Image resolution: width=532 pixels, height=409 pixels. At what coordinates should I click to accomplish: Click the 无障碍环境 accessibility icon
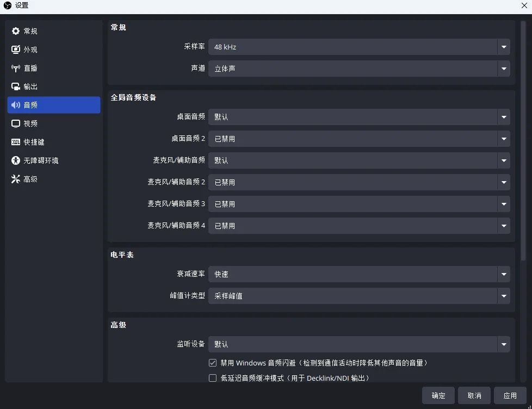[x=16, y=160]
